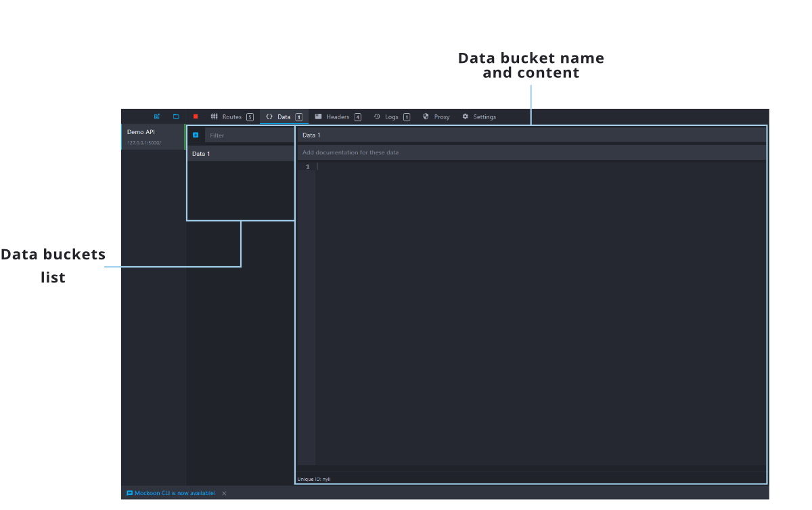Click the Filter field for data buckets
812x510 pixels.
point(249,135)
